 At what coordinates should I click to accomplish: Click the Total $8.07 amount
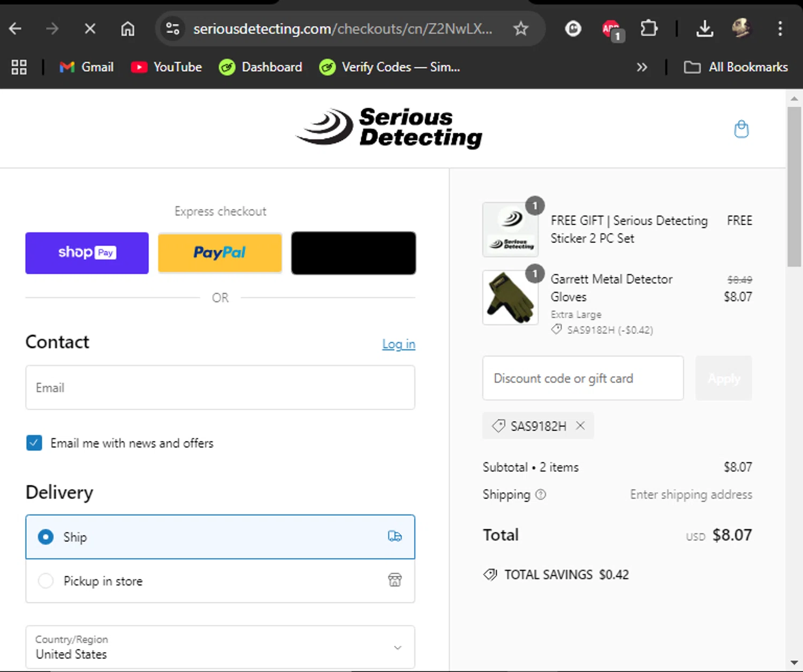pyautogui.click(x=732, y=535)
